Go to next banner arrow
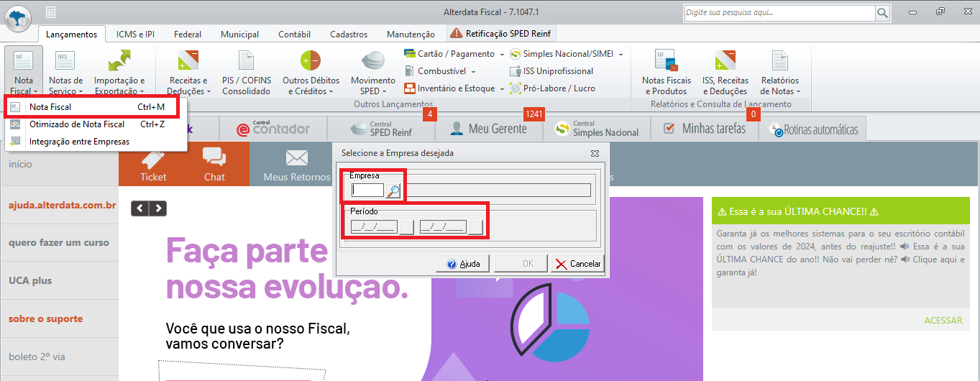This screenshot has height=381, width=980. click(x=157, y=208)
